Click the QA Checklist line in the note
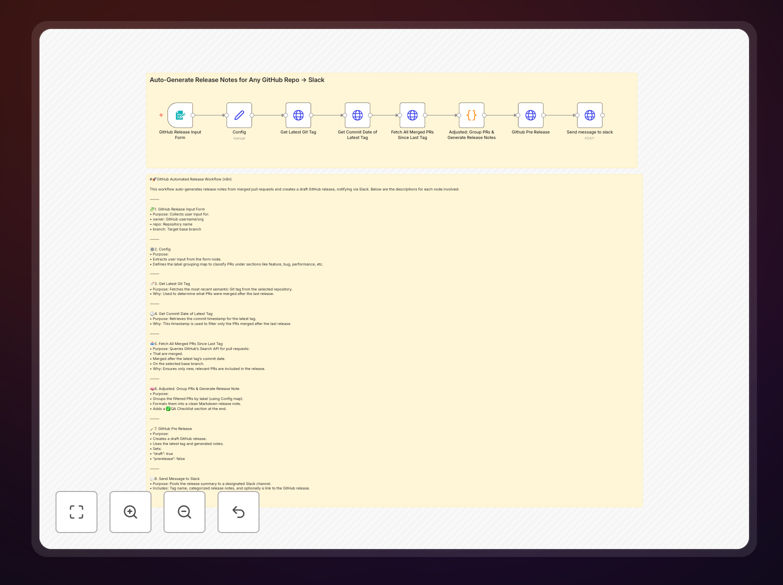Screen dimensions: 783x585 point(188,409)
